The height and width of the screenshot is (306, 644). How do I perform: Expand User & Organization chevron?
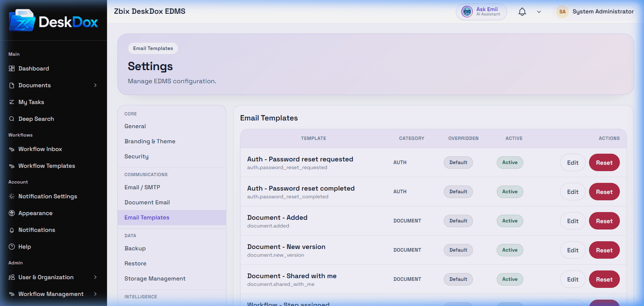[x=96, y=277]
